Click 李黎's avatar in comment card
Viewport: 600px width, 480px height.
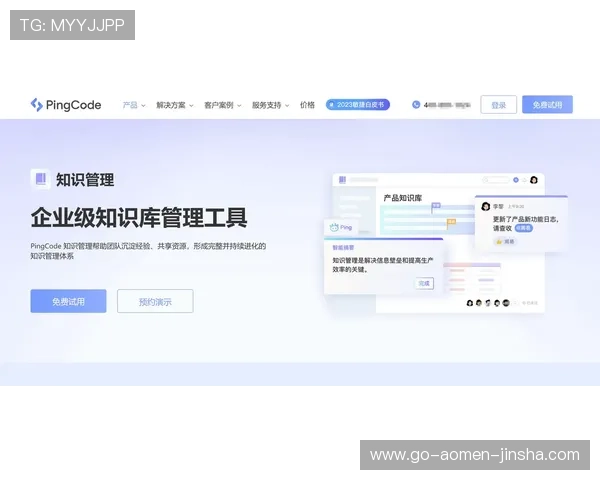[486, 207]
